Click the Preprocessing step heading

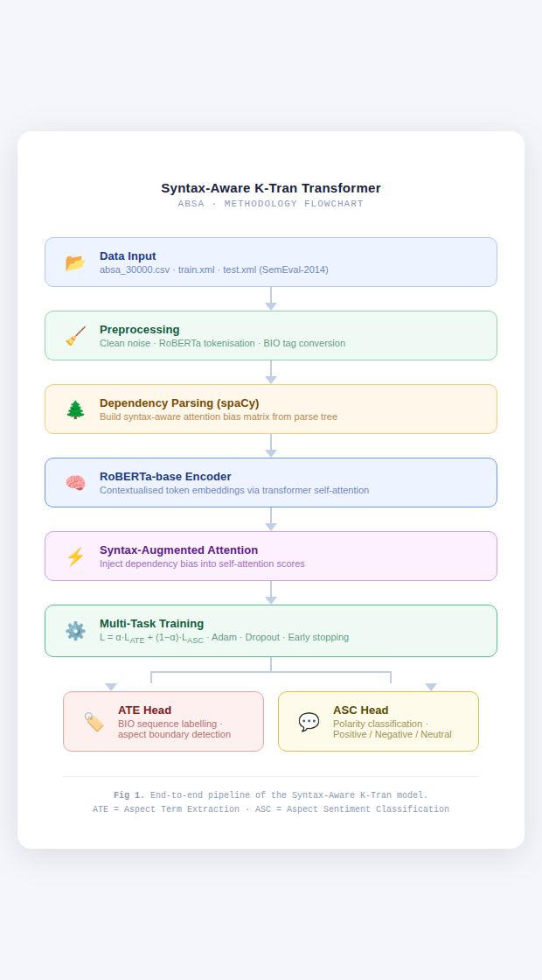click(139, 329)
